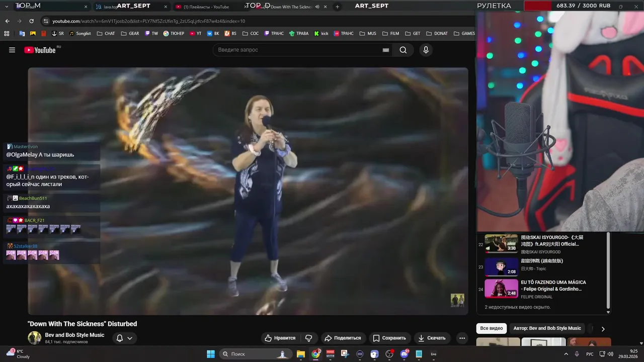Open the tab search dropdown arrow

pyautogui.click(x=7, y=7)
